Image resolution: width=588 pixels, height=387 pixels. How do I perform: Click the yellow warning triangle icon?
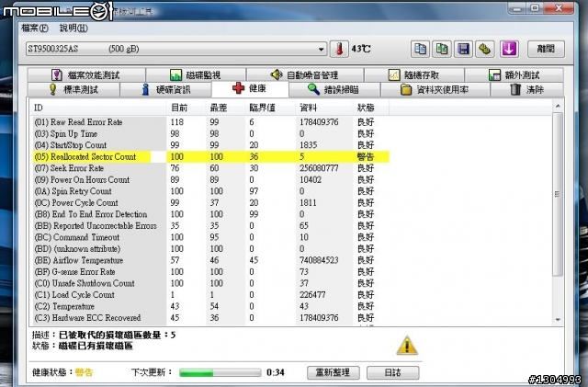pyautogui.click(x=407, y=346)
